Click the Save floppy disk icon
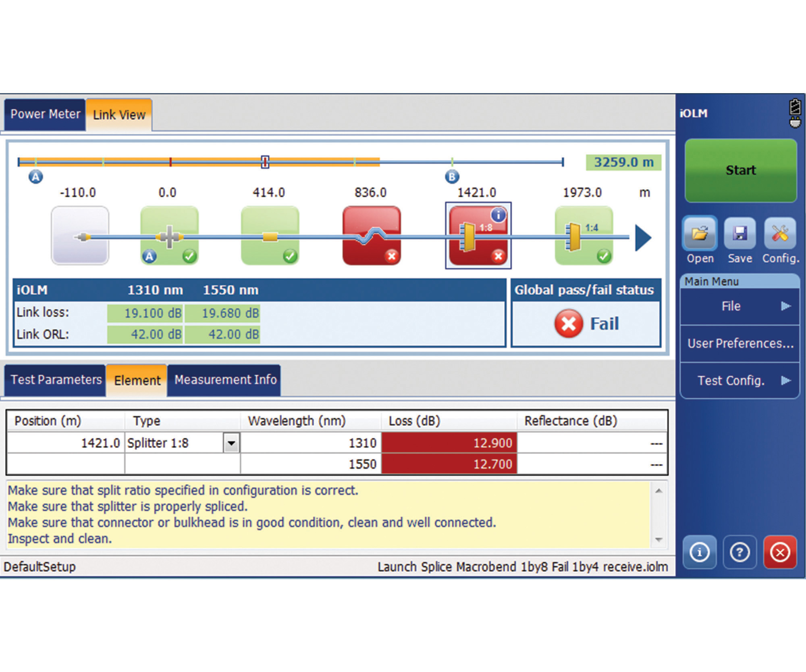The image size is (806, 672). coord(740,233)
